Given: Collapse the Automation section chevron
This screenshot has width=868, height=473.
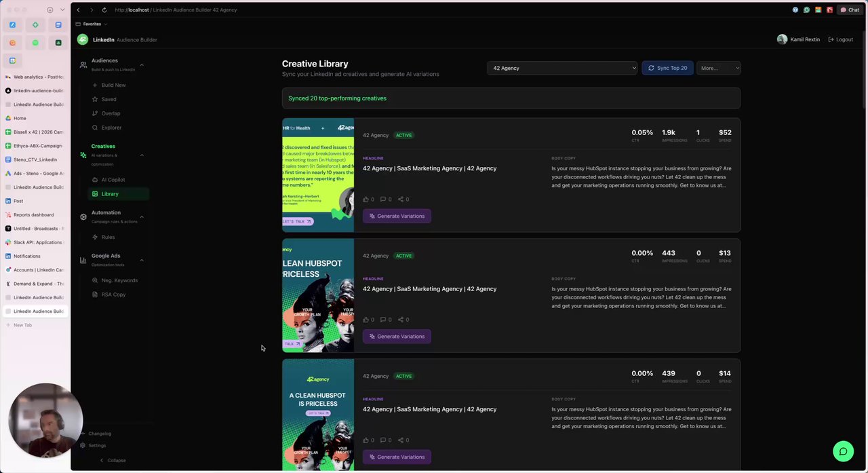Looking at the screenshot, I should (x=142, y=216).
